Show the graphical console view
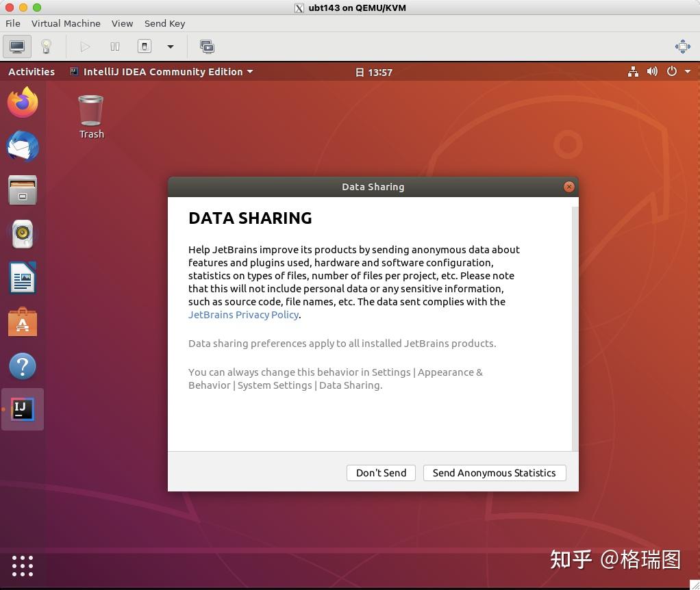This screenshot has height=590, width=700. (17, 47)
